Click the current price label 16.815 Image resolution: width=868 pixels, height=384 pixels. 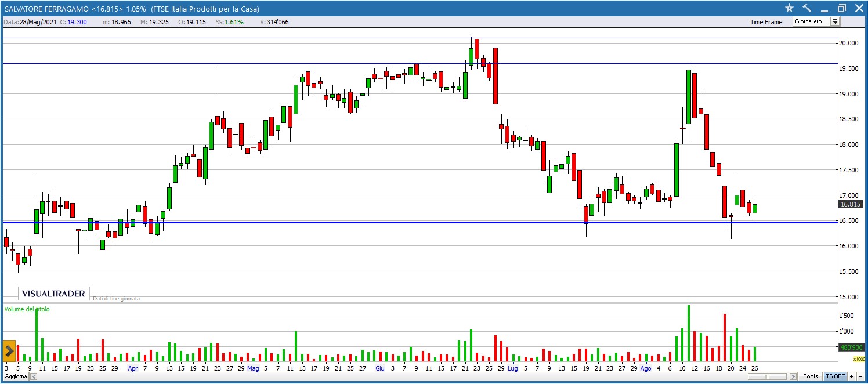click(x=850, y=204)
